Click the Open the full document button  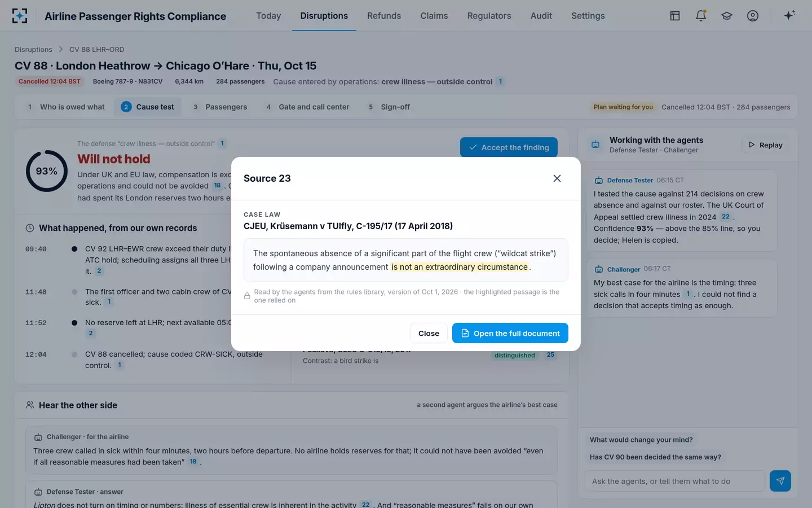pos(510,333)
